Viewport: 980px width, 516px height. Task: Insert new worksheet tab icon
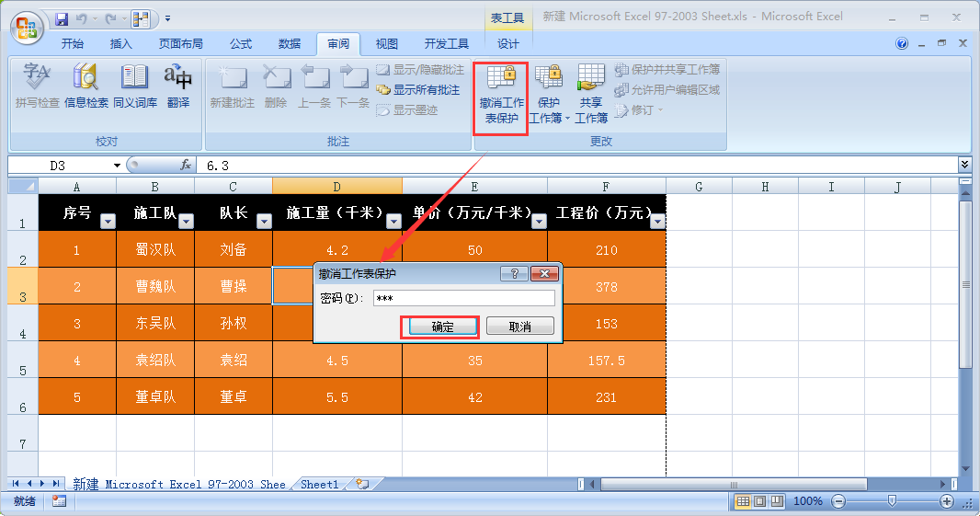pos(362,484)
